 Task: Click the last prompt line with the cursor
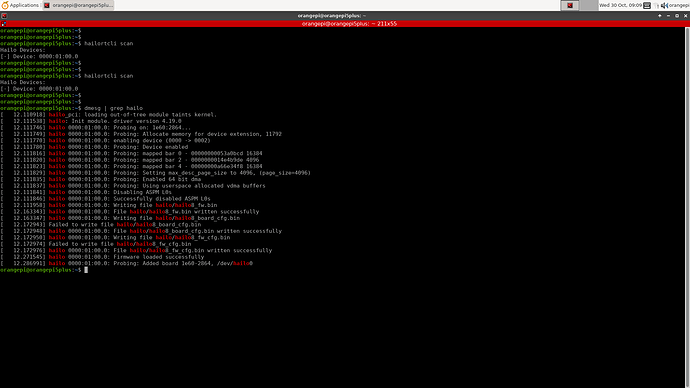44,270
